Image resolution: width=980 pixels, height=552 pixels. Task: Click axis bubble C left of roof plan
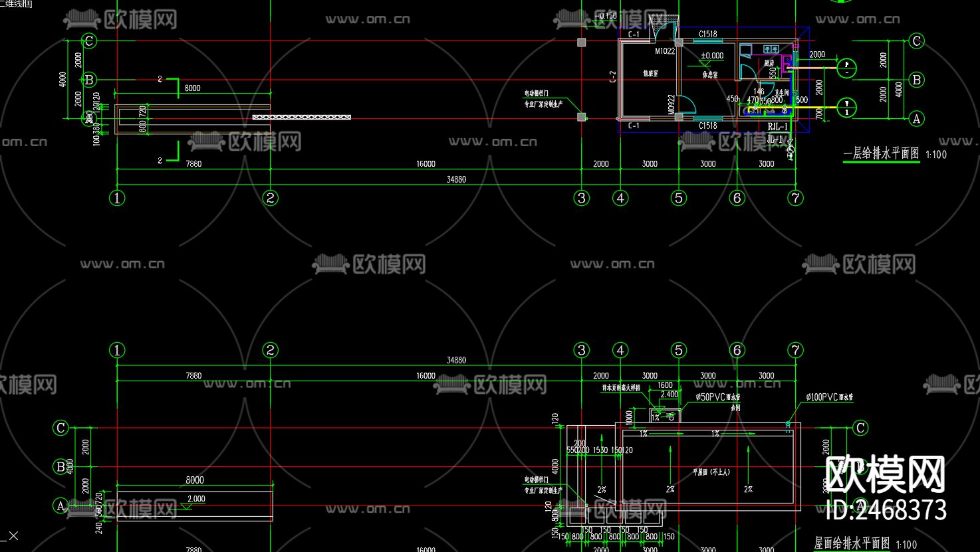pos(61,428)
